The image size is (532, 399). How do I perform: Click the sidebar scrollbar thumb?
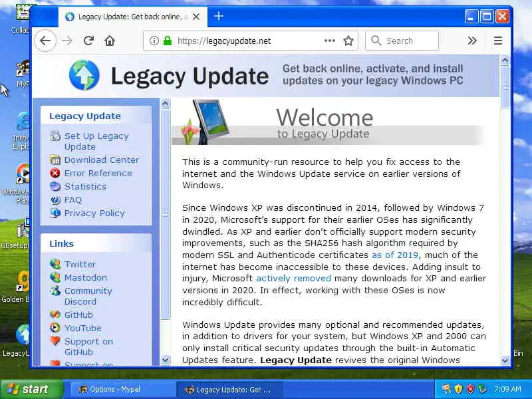pos(165,213)
